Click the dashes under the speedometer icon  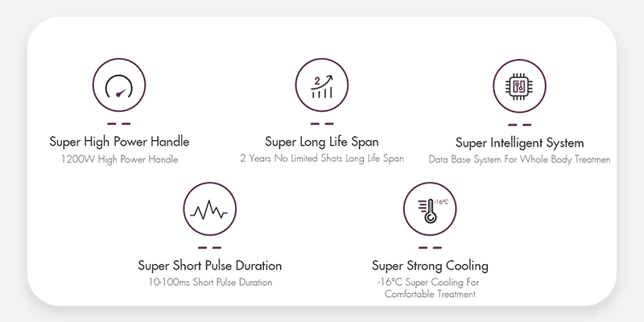click(x=119, y=124)
